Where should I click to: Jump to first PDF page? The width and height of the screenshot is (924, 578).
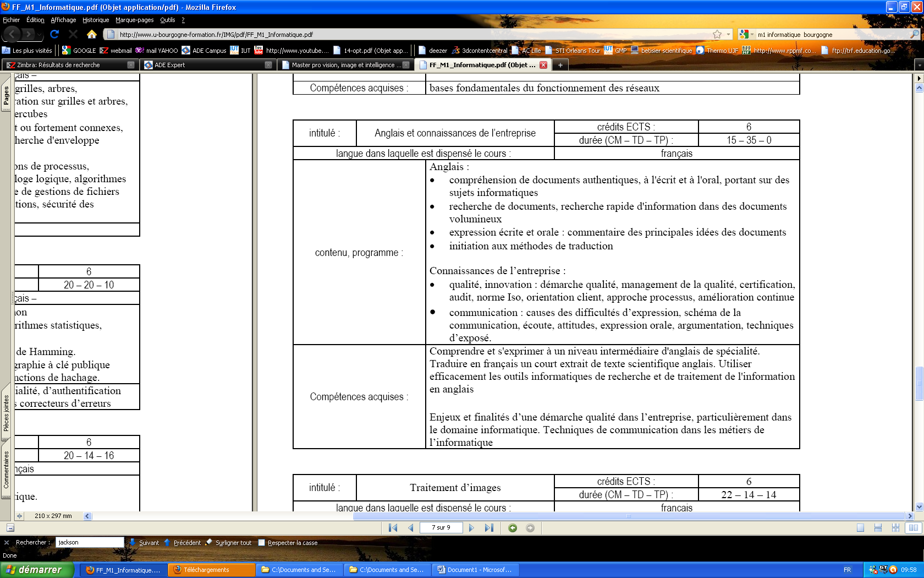point(393,527)
